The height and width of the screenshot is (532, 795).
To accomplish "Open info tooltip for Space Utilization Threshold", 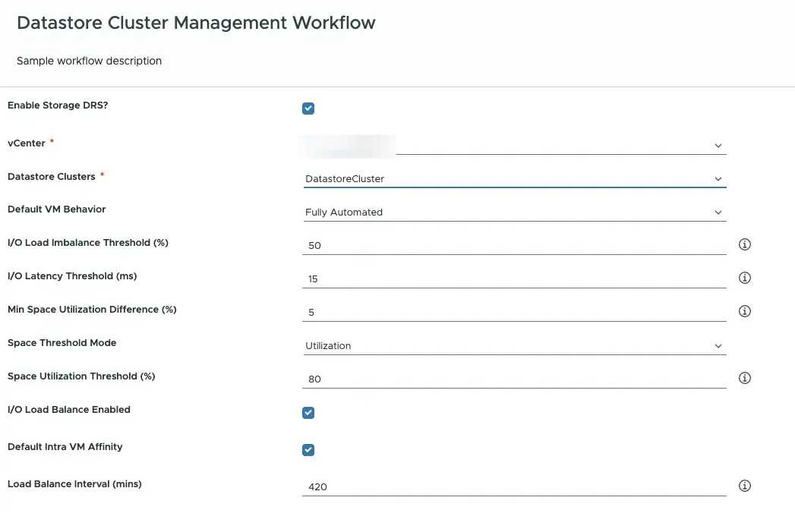I will [x=744, y=379].
